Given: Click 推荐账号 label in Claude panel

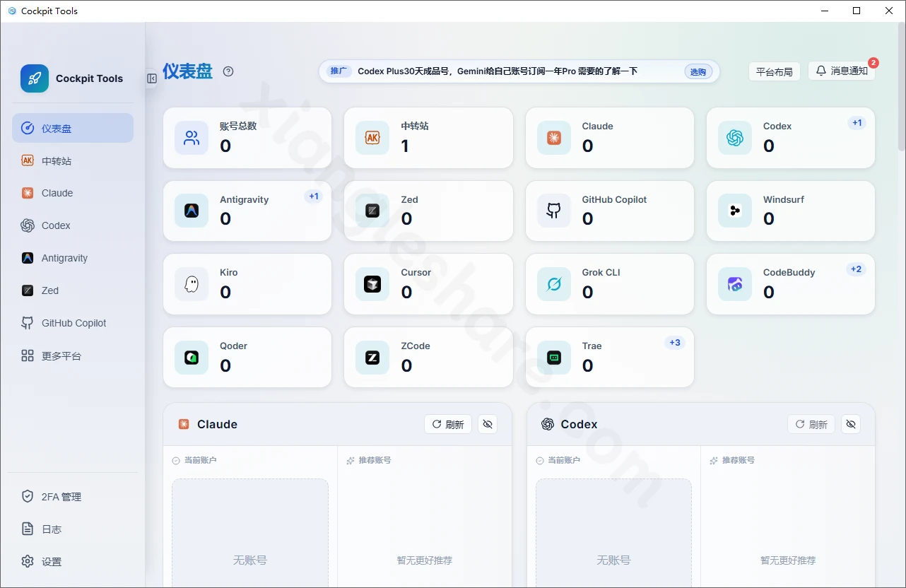Looking at the screenshot, I should (375, 460).
